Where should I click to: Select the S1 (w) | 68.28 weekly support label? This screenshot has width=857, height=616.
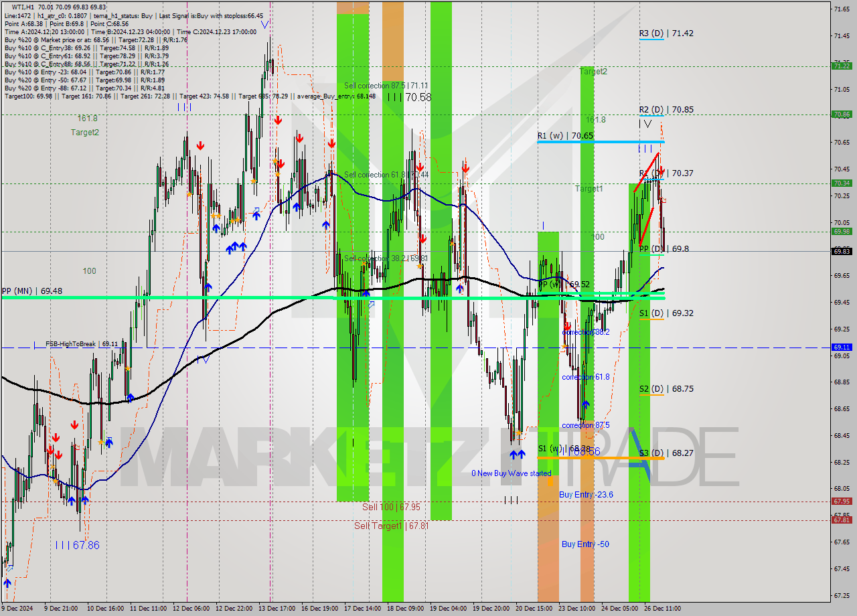pyautogui.click(x=564, y=448)
